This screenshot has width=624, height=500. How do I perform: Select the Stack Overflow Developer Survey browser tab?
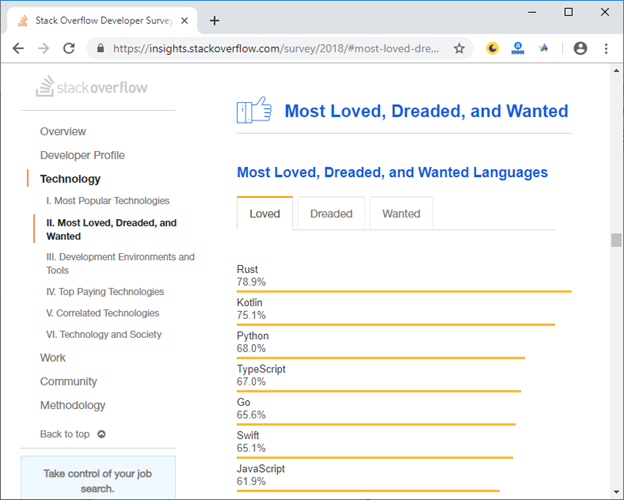pos(101,21)
